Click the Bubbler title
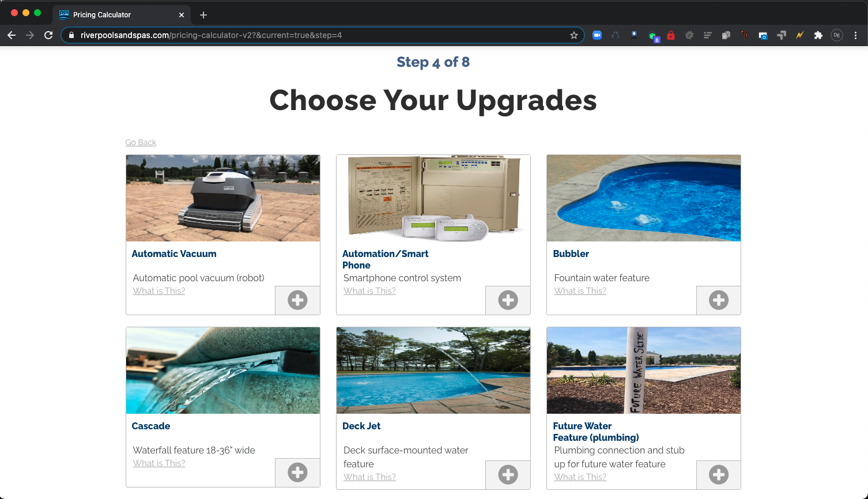Screen dimensions: 868x499 pos(571,254)
